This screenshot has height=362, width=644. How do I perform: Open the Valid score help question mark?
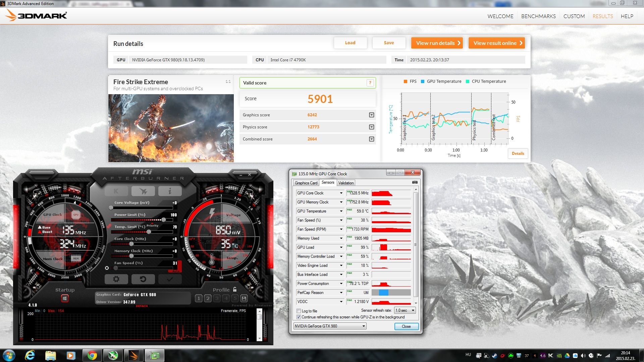[370, 83]
